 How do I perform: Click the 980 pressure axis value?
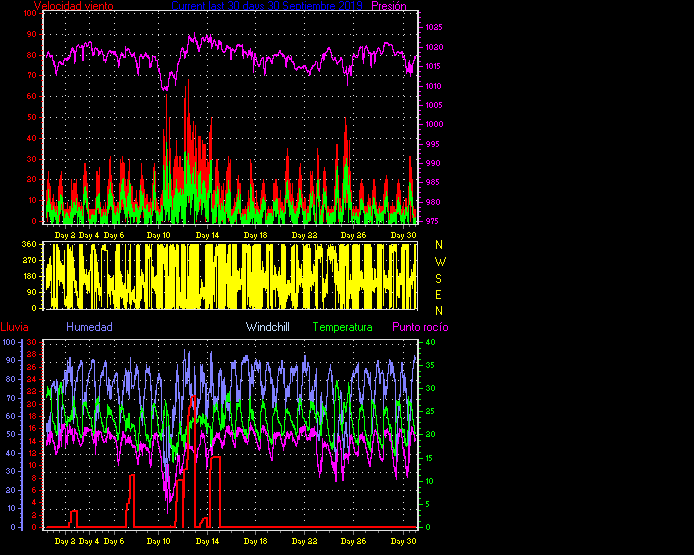[x=432, y=202]
